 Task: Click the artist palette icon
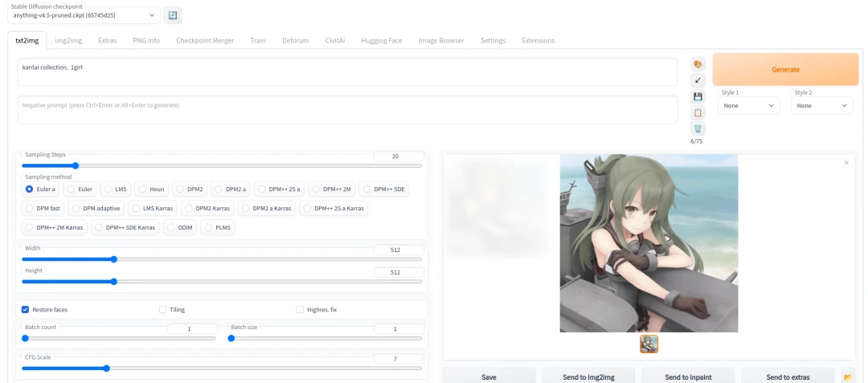pos(698,64)
